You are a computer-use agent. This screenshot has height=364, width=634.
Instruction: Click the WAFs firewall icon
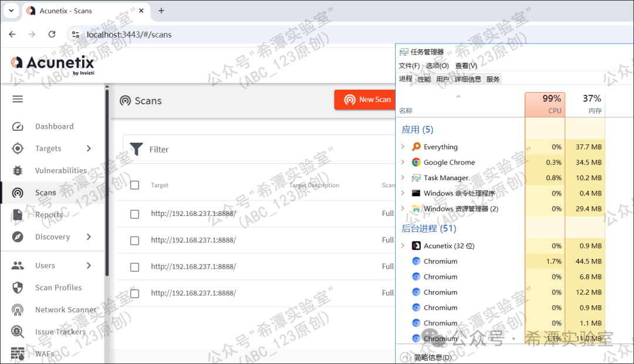tap(18, 353)
